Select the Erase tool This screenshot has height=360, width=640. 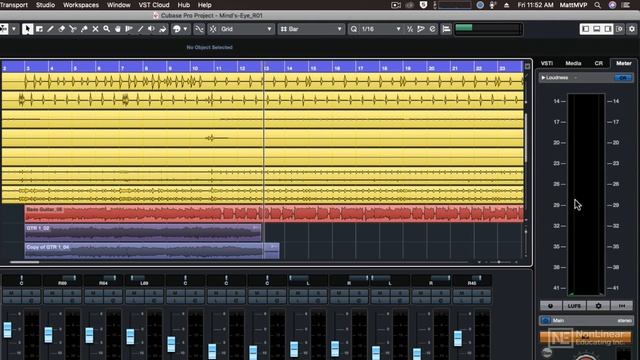pos(62,29)
